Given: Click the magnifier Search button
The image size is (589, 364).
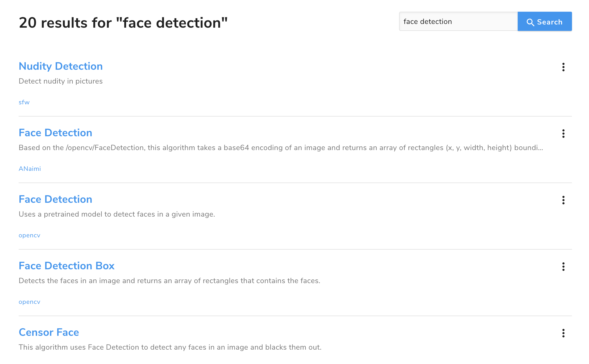Looking at the screenshot, I should point(544,22).
